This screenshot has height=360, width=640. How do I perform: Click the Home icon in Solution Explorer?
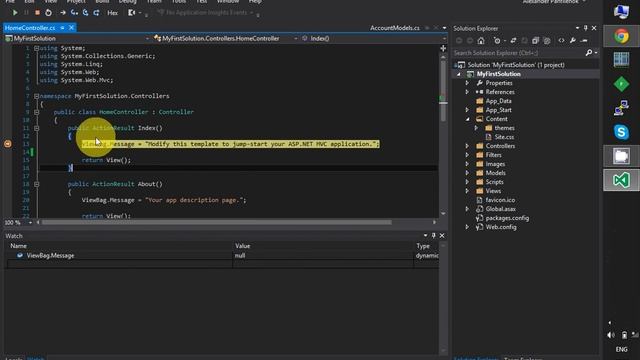[481, 40]
